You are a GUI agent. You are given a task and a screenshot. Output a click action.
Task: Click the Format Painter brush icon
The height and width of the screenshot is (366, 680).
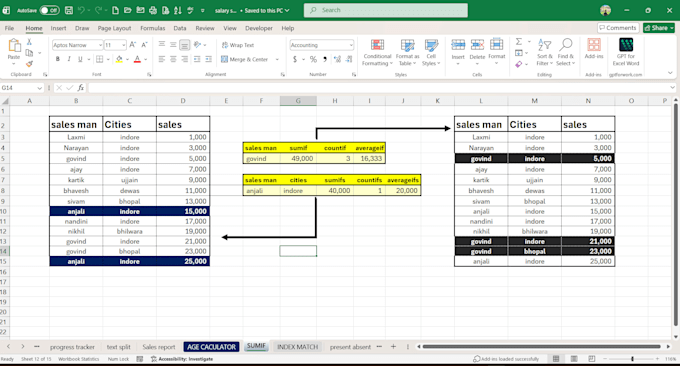pyautogui.click(x=29, y=64)
